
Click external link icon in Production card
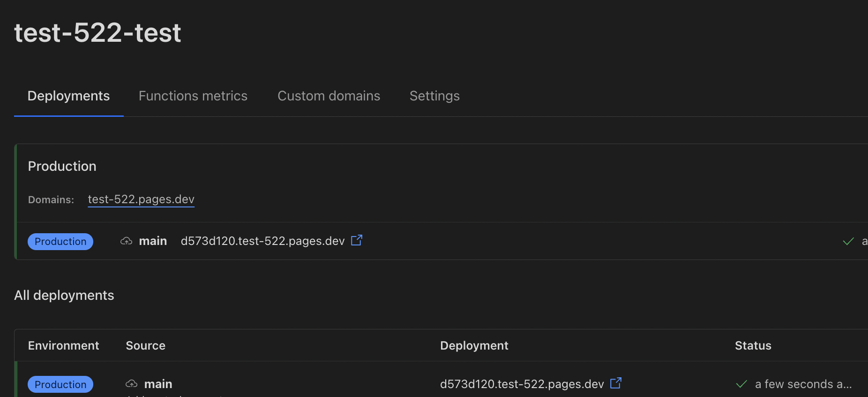357,240
